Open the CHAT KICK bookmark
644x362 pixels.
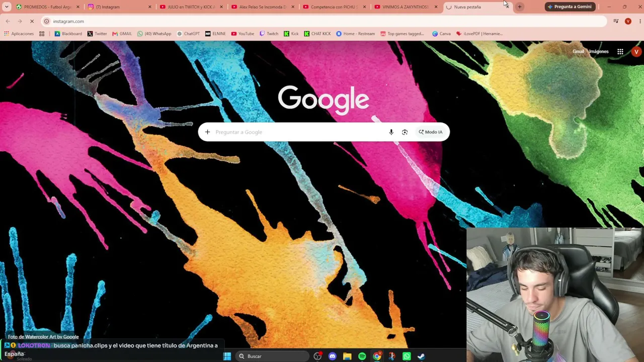[317, 34]
